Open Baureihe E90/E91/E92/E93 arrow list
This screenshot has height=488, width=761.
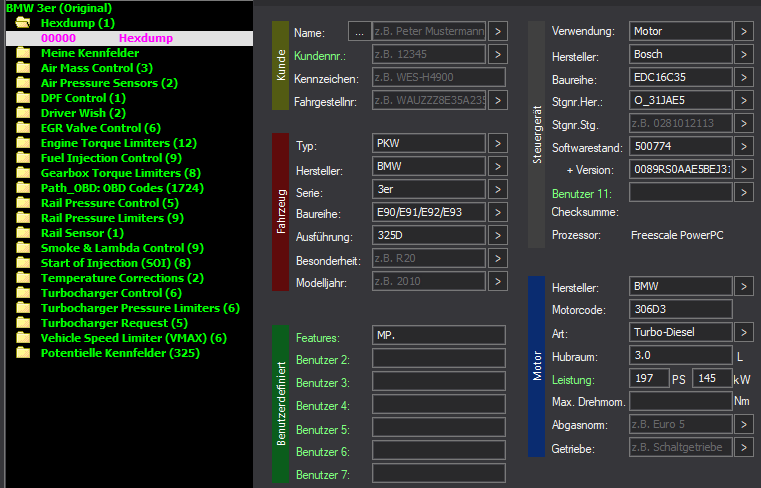point(497,212)
